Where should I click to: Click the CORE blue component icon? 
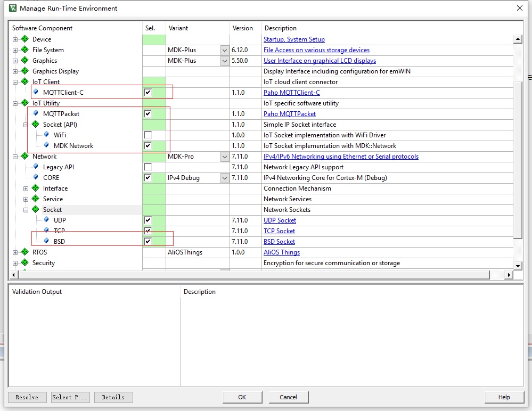tap(36, 177)
